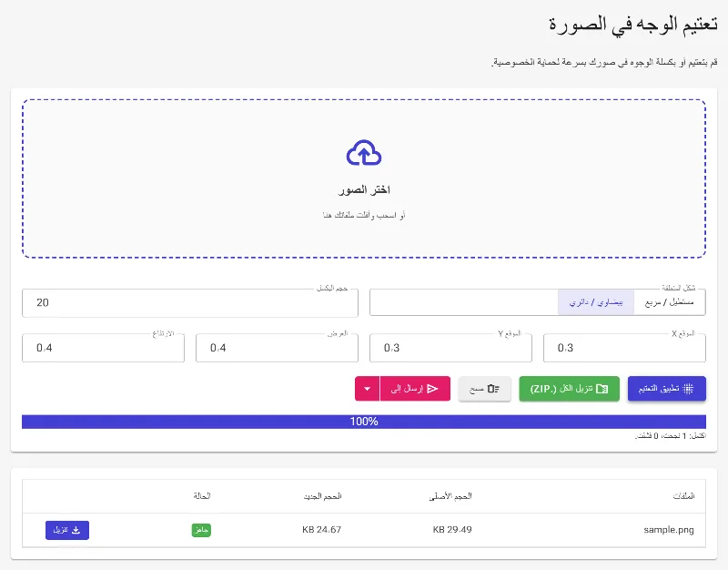
Task: Click the Y position input field
Action: coord(450,348)
